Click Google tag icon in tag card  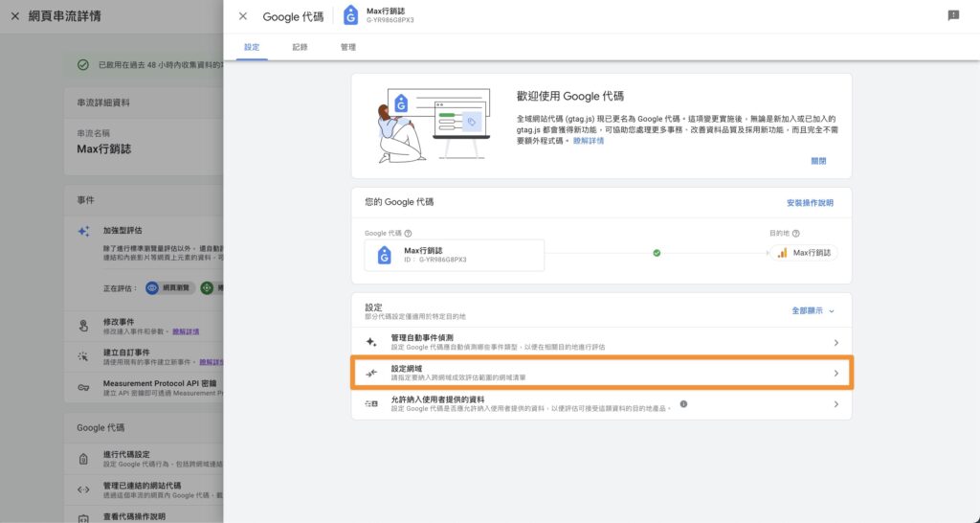pyautogui.click(x=385, y=255)
